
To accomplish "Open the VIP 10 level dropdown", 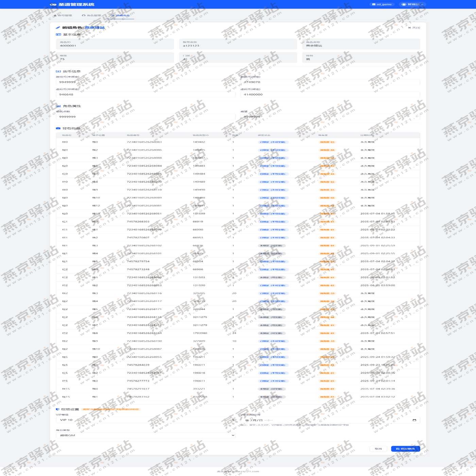I will pyautogui.click(x=146, y=420).
